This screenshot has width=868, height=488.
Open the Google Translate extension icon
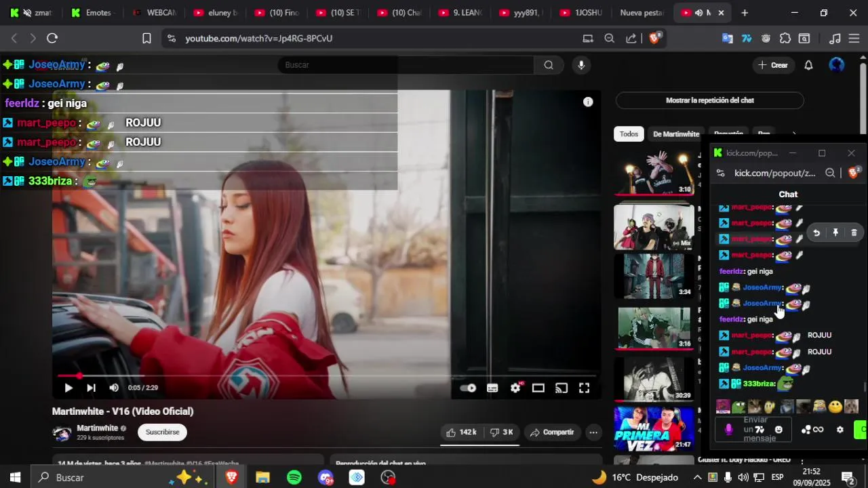pyautogui.click(x=728, y=39)
